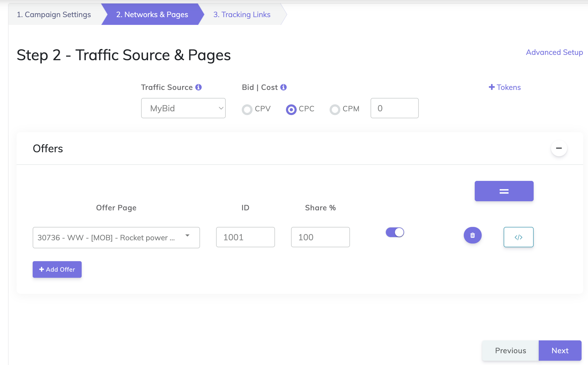The width and height of the screenshot is (588, 365).
Task: Open the Advanced Setup link
Action: [554, 52]
